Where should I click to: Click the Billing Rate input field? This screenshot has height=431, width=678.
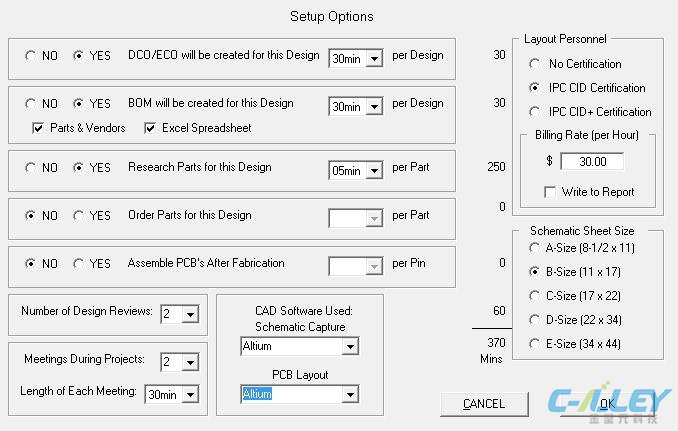pos(592,161)
